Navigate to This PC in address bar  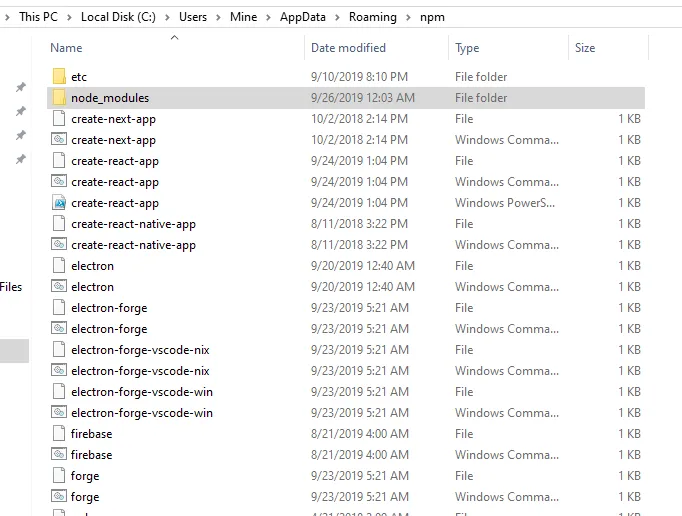tap(38, 17)
